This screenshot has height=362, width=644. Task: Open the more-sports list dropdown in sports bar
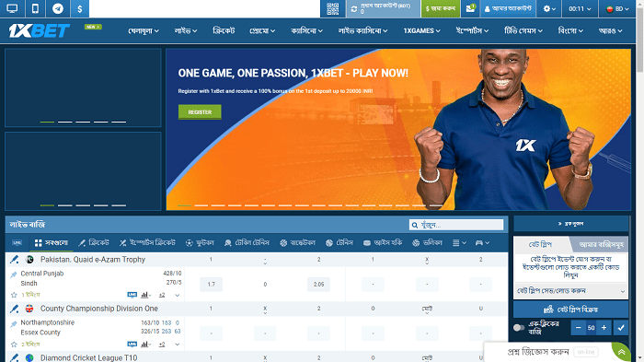coord(459,243)
